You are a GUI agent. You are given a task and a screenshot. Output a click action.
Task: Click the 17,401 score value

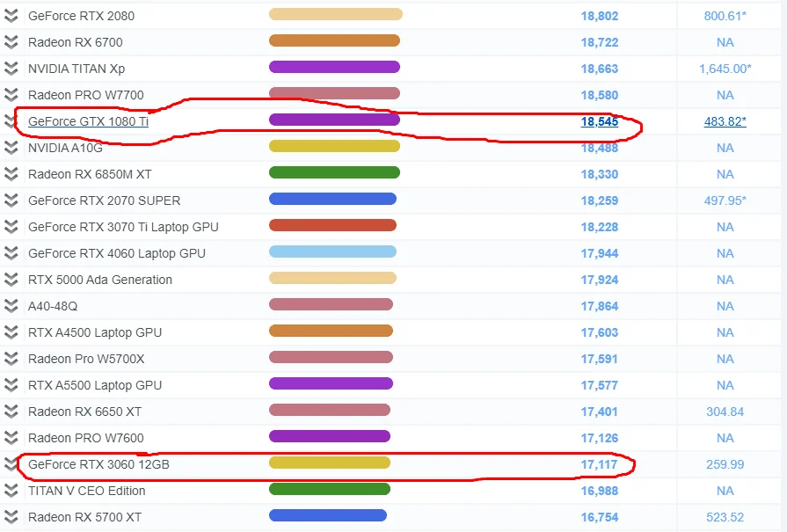coord(600,412)
